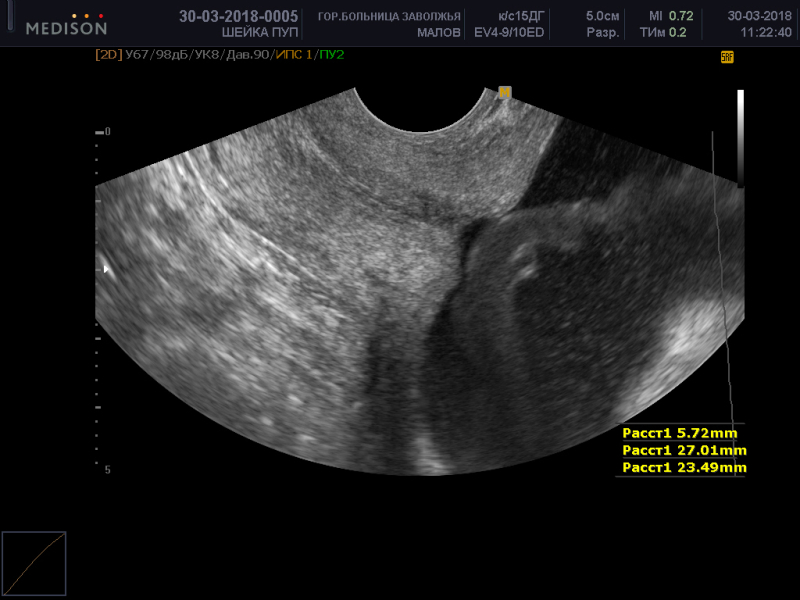Click the 0 mark on depth scale
800x600 pixels.
pos(108,132)
